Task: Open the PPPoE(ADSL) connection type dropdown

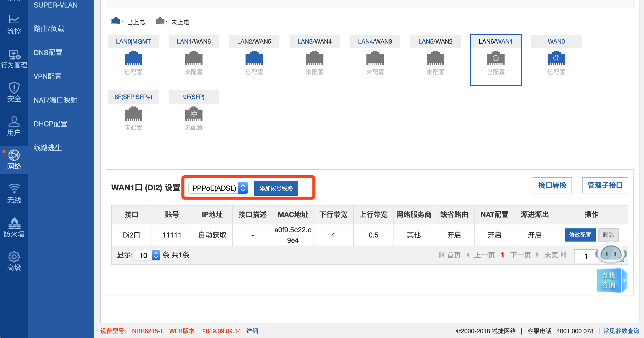Action: click(218, 188)
